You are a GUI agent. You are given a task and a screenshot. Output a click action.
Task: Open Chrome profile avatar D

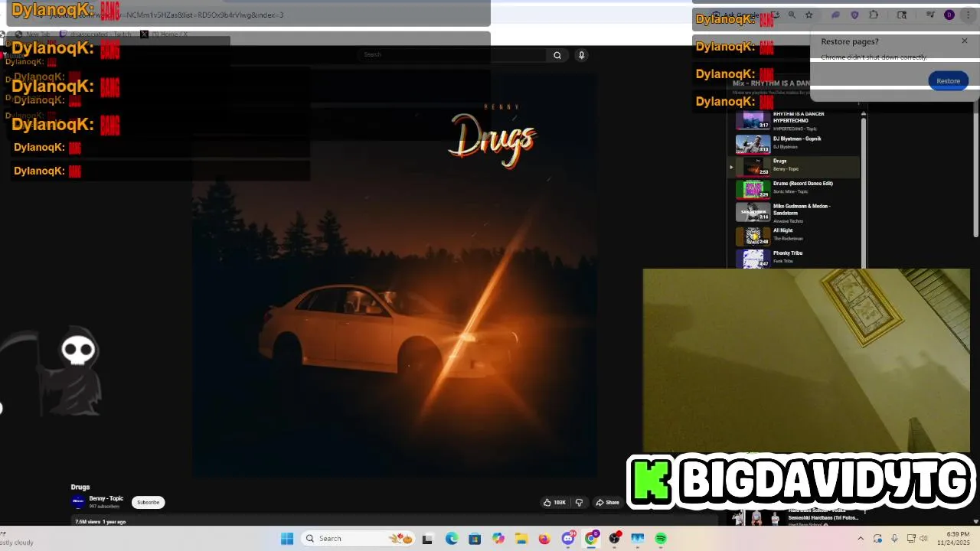pyautogui.click(x=949, y=15)
